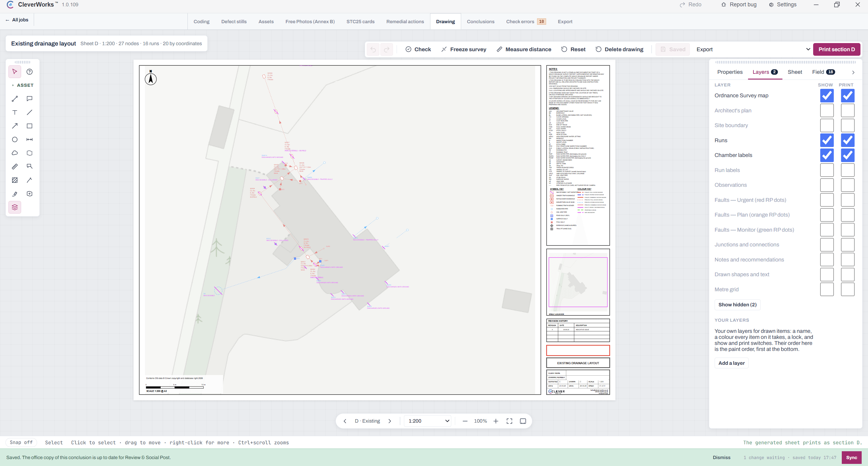Click the Sync button
The image size is (868, 466).
click(x=851, y=458)
